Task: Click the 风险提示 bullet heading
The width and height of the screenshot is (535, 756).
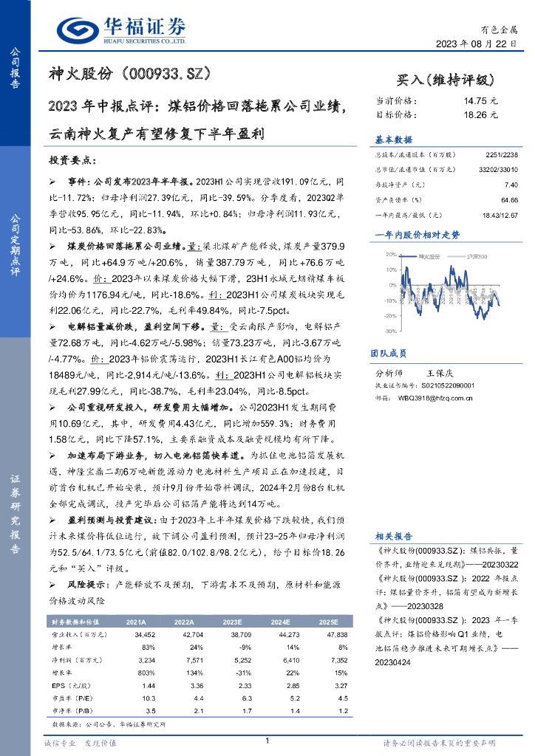Action: pyautogui.click(x=87, y=585)
